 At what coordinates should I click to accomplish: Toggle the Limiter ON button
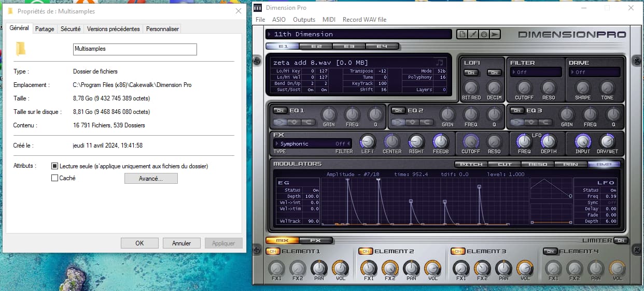pyautogui.click(x=621, y=241)
